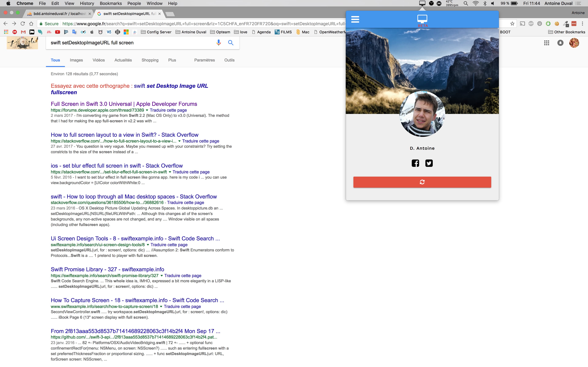588x367 pixels.
Task: Open the Wi-Fi status menu
Action: [476, 3]
